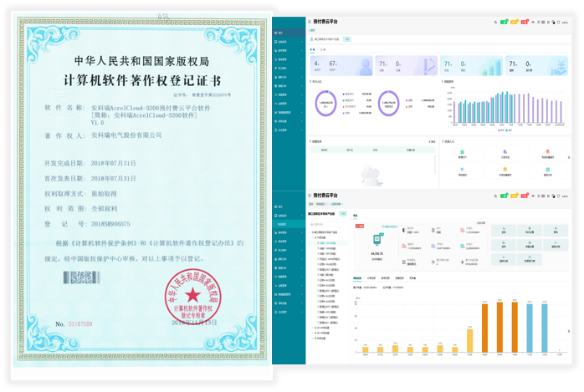Click the teal link beside the red status badge
584x392 pixels.
click(390, 227)
